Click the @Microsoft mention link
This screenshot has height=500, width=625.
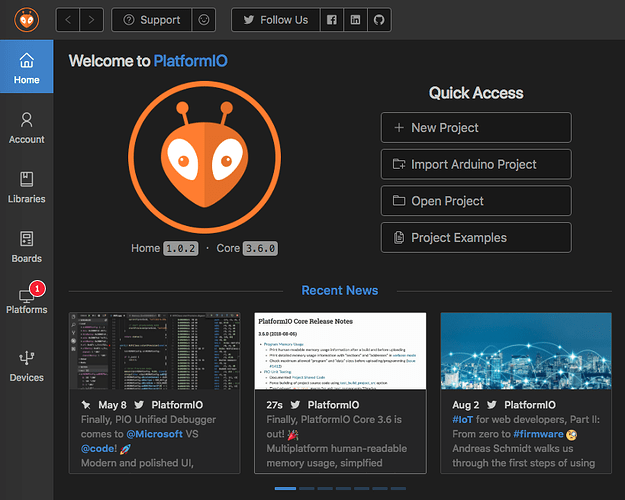tap(154, 434)
